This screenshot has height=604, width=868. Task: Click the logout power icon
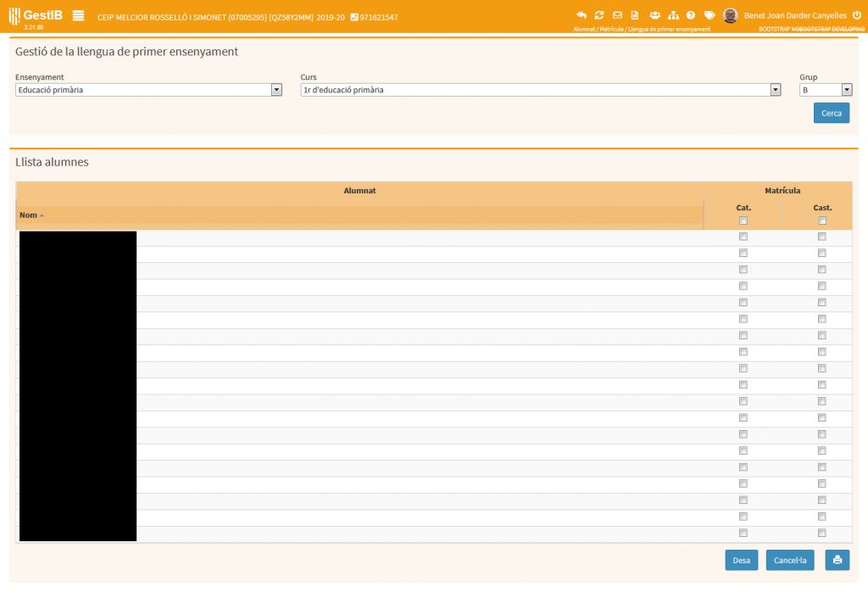(x=856, y=14)
